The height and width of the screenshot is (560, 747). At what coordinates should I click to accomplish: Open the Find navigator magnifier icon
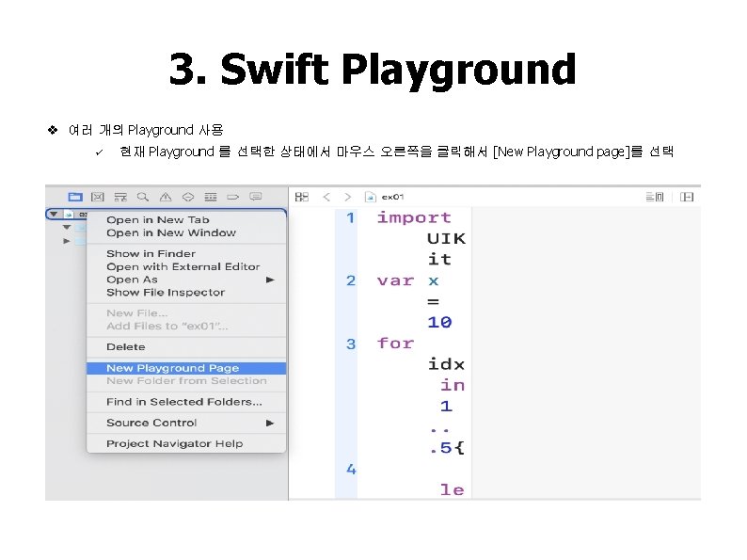(x=143, y=197)
